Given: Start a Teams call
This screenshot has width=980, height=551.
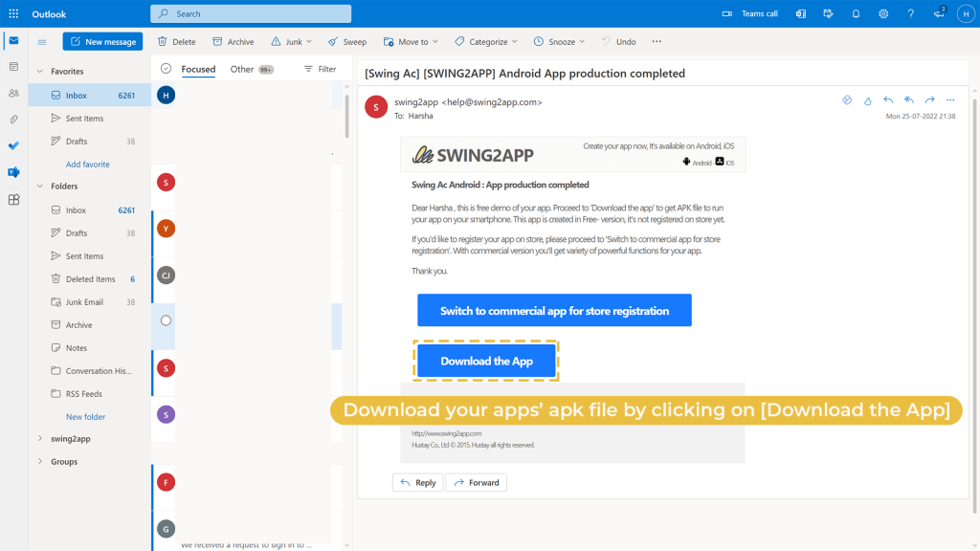Looking at the screenshot, I should [749, 13].
